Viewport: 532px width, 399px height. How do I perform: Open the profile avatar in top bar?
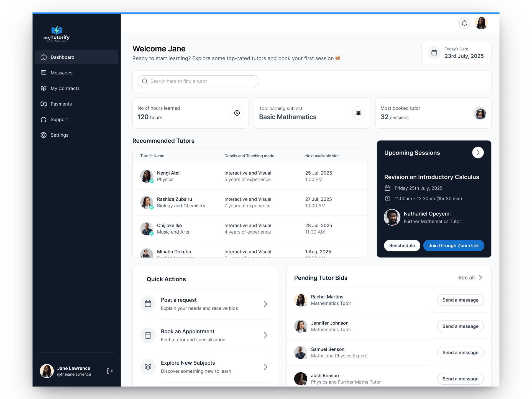(481, 23)
